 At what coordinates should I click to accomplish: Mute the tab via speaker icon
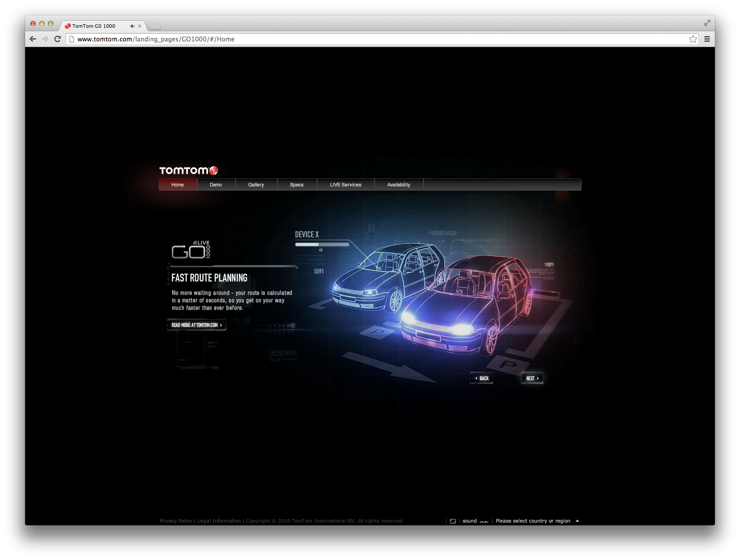132,26
